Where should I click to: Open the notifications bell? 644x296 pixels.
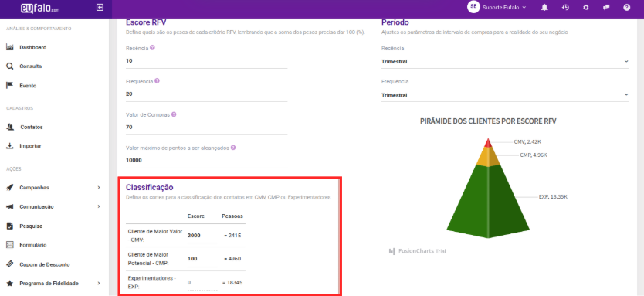pos(544,8)
